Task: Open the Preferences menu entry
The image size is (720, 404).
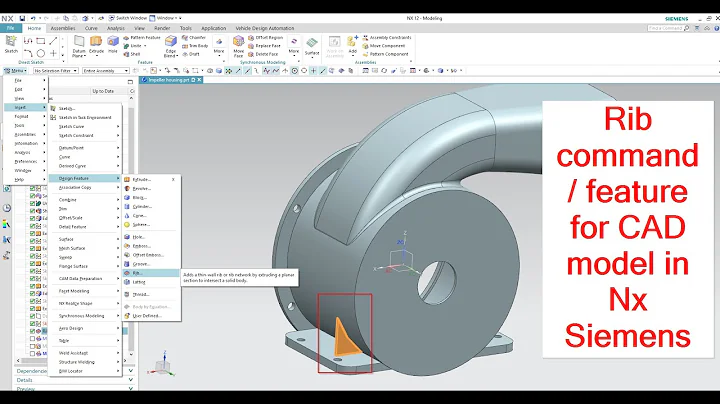Action: pyautogui.click(x=26, y=162)
